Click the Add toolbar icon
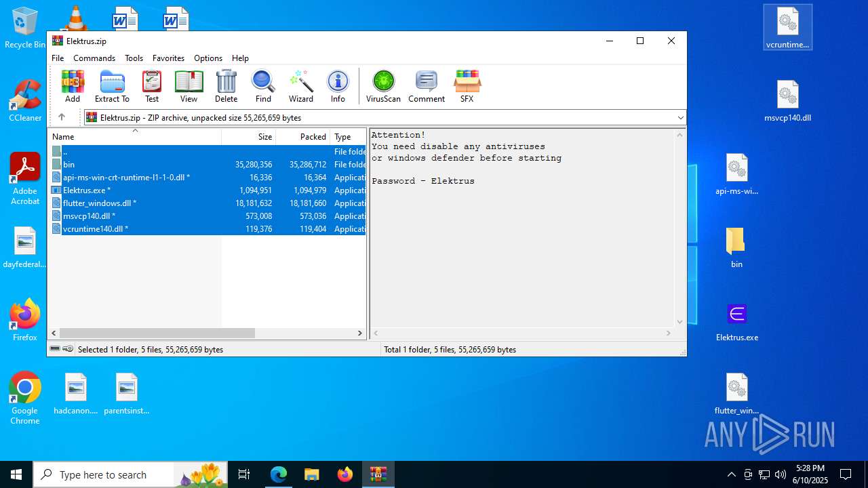 [73, 86]
